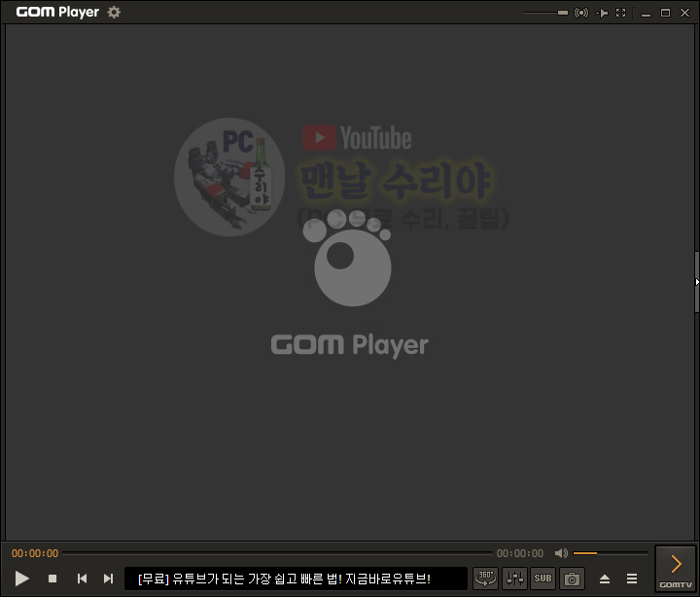Image resolution: width=700 pixels, height=597 pixels.
Task: Open GOMTV with the orange arrow
Action: pyautogui.click(x=676, y=569)
